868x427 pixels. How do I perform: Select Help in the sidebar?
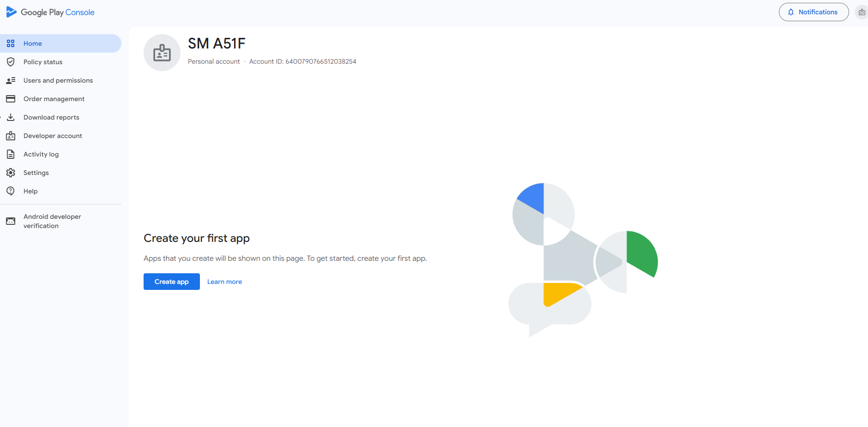click(60, 191)
